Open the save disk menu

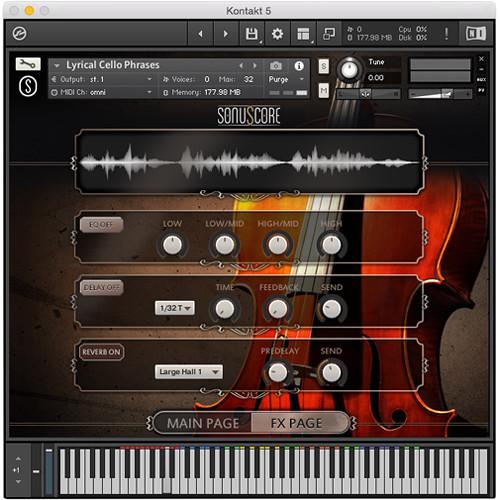[252, 34]
